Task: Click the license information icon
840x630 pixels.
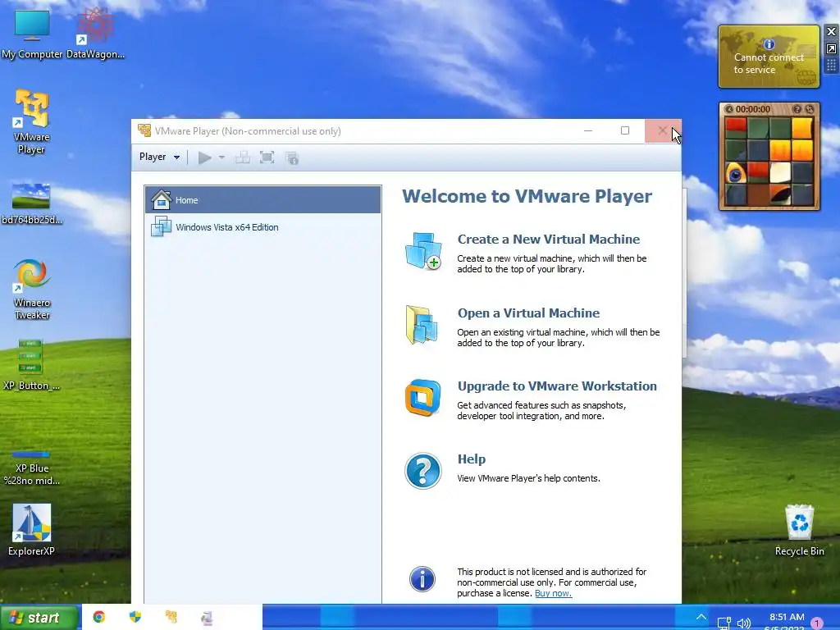Action: 422,579
